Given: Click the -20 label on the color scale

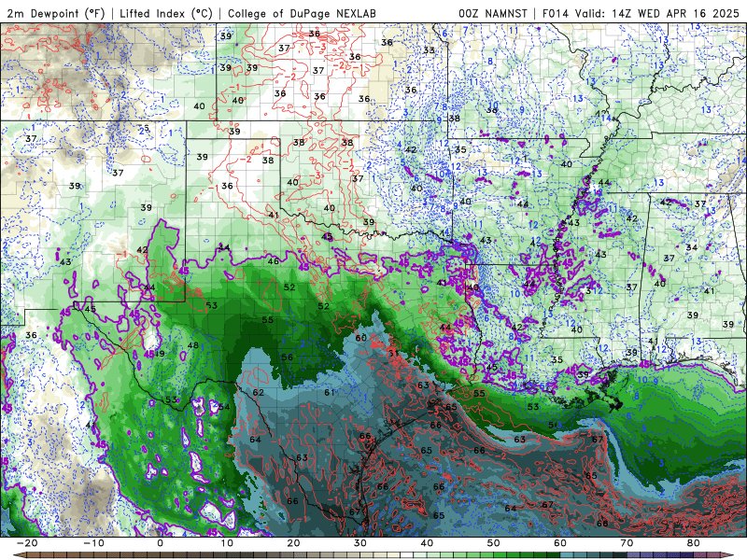Looking at the screenshot, I should (x=27, y=543).
